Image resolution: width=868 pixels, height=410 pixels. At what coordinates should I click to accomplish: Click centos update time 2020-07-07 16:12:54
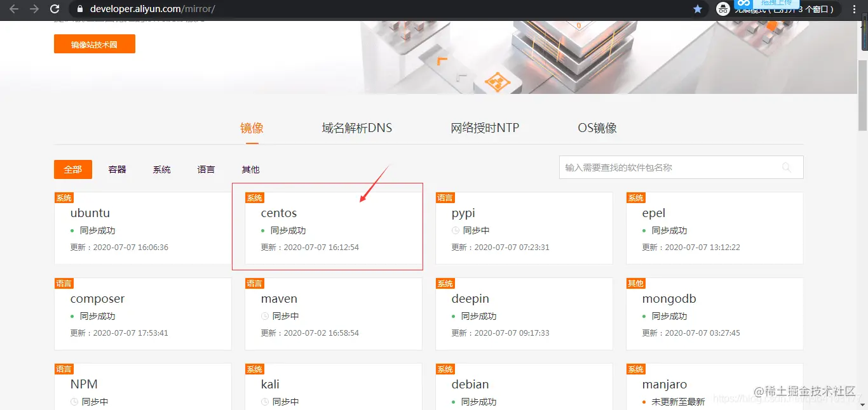[309, 248]
